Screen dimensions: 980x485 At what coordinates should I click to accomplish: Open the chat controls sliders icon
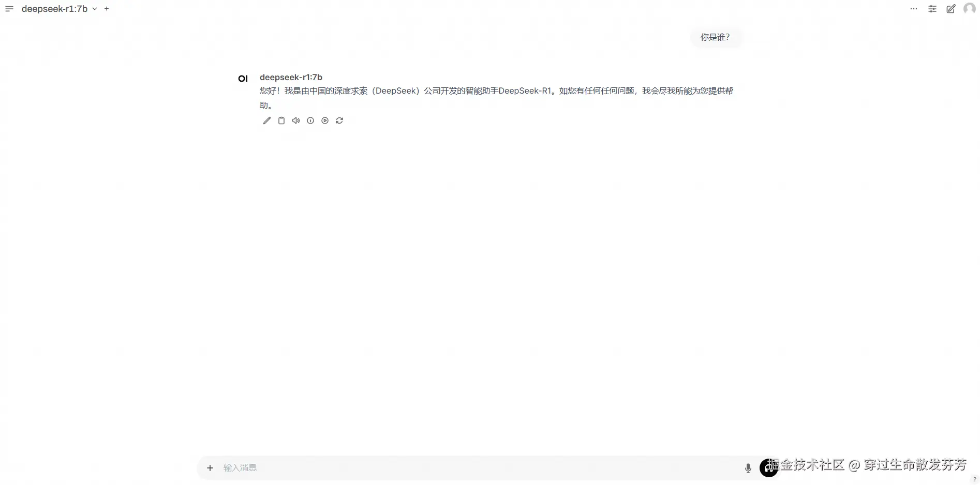[x=932, y=9]
